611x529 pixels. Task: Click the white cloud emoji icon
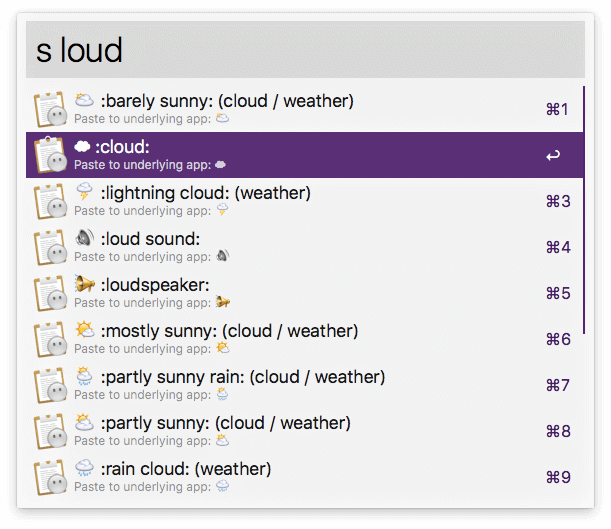[82, 146]
